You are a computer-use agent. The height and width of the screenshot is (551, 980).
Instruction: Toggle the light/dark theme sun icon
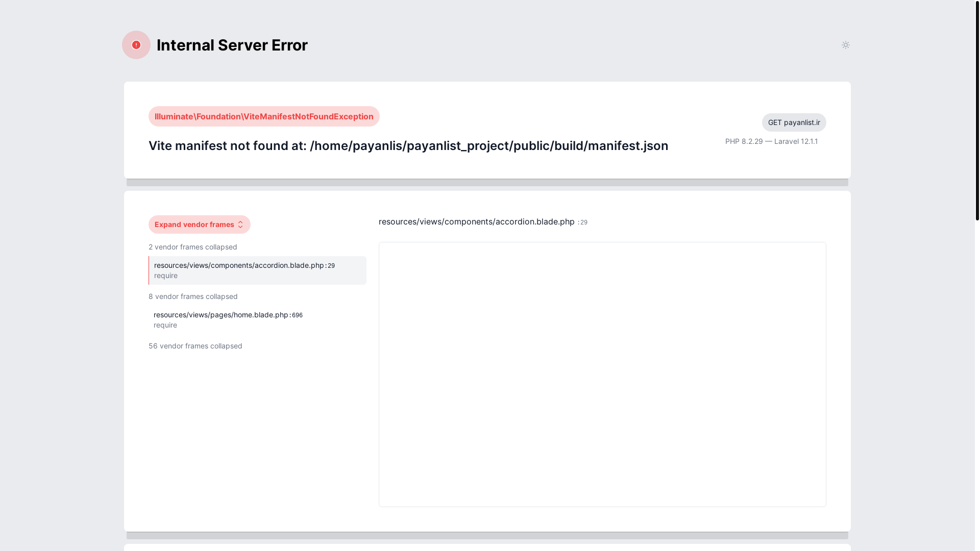(845, 45)
